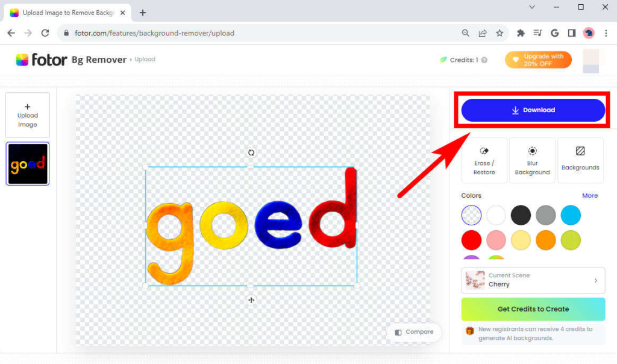The image size is (617, 364).
Task: Bookmark this page with the star icon
Action: [x=500, y=33]
